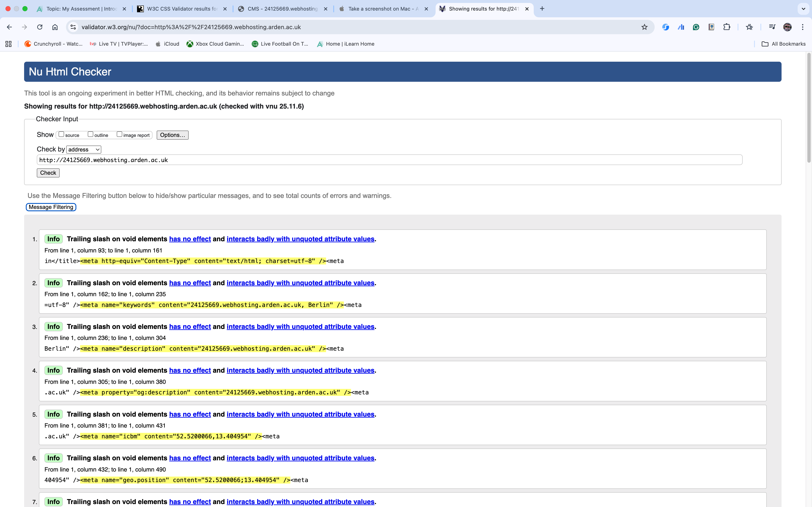Expand Message Filtering options
Screen dimensions: 812x507
[51, 207]
